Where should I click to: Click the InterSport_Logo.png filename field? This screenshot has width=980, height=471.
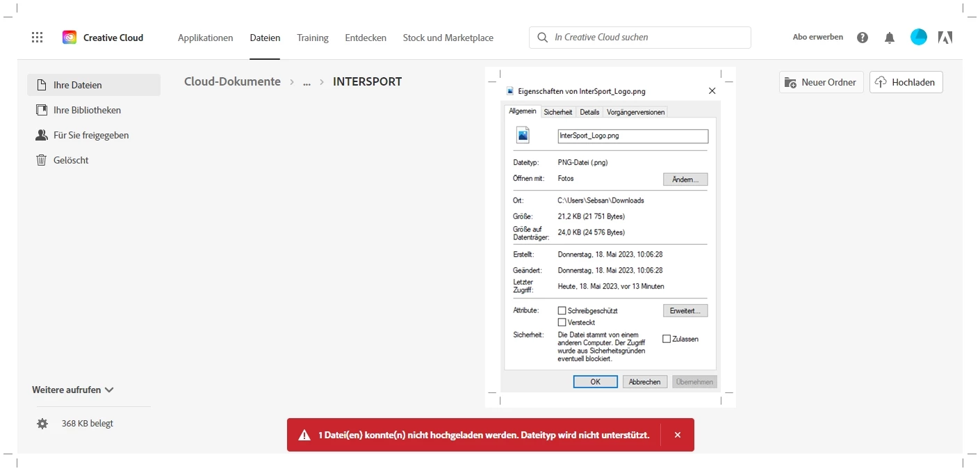(x=632, y=136)
